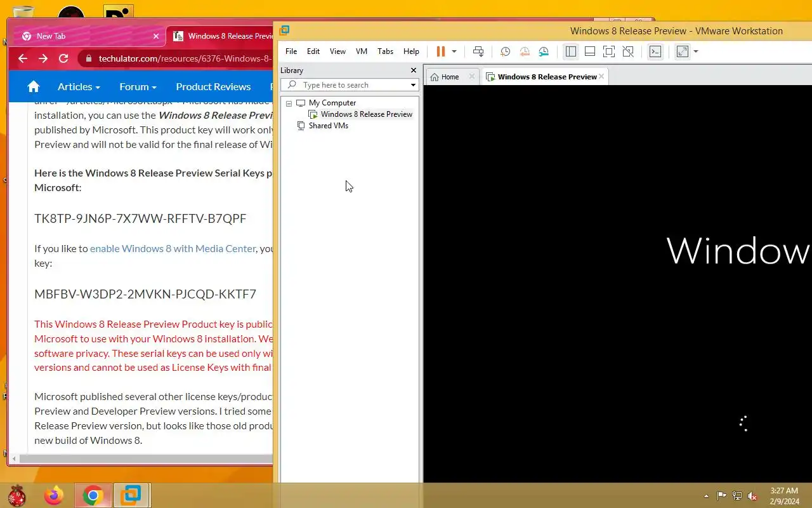
Task: Click the Action Center flag icon
Action: click(721, 496)
